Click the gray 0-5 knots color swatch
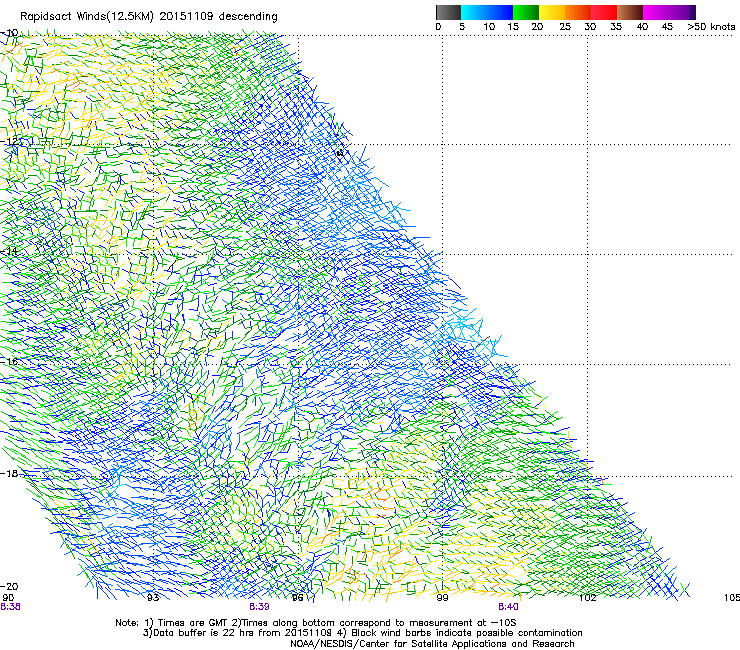 pos(448,12)
